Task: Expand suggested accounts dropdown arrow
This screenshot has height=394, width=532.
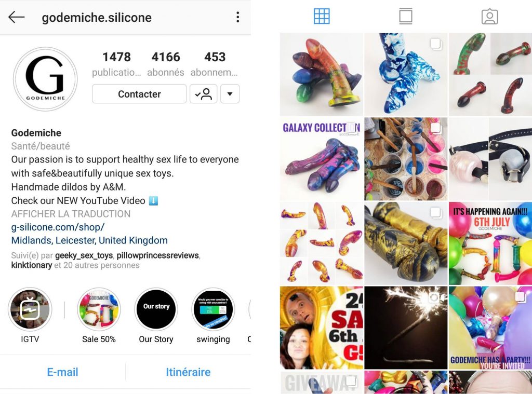Action: click(230, 94)
